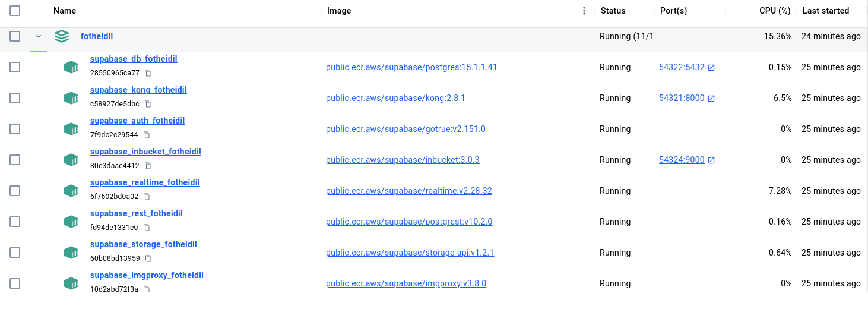
Task: Sort containers by the Name column
Action: click(65, 11)
